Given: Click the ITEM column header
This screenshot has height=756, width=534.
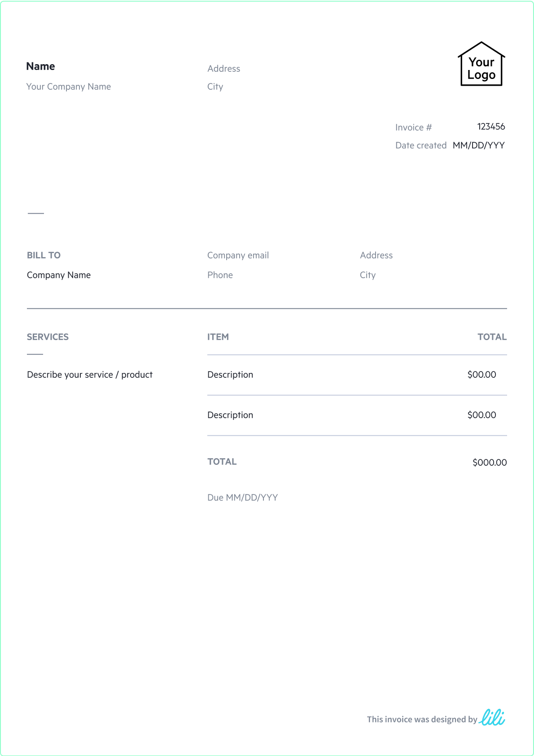Looking at the screenshot, I should 218,337.
